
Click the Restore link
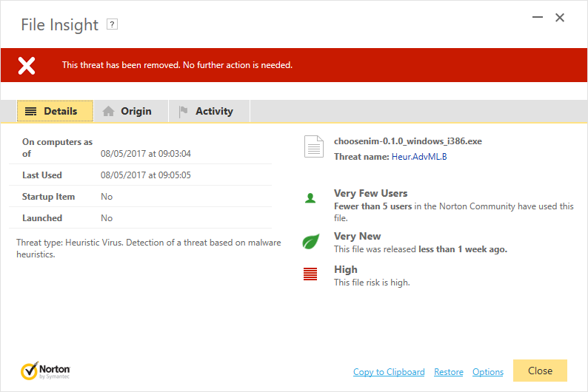tap(448, 372)
